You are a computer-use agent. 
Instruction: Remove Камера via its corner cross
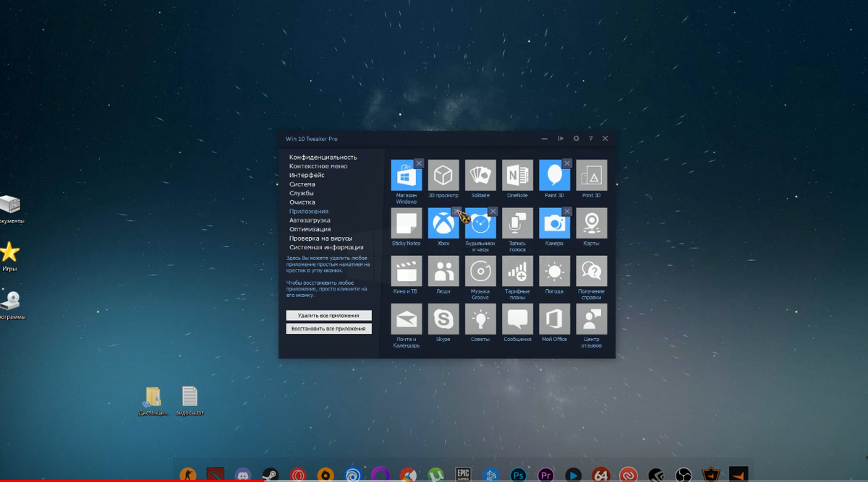tap(567, 211)
